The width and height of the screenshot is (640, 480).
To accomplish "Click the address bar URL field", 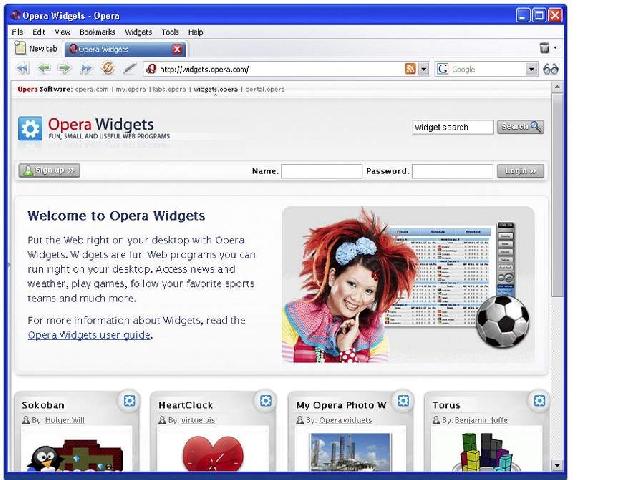I will (x=280, y=69).
